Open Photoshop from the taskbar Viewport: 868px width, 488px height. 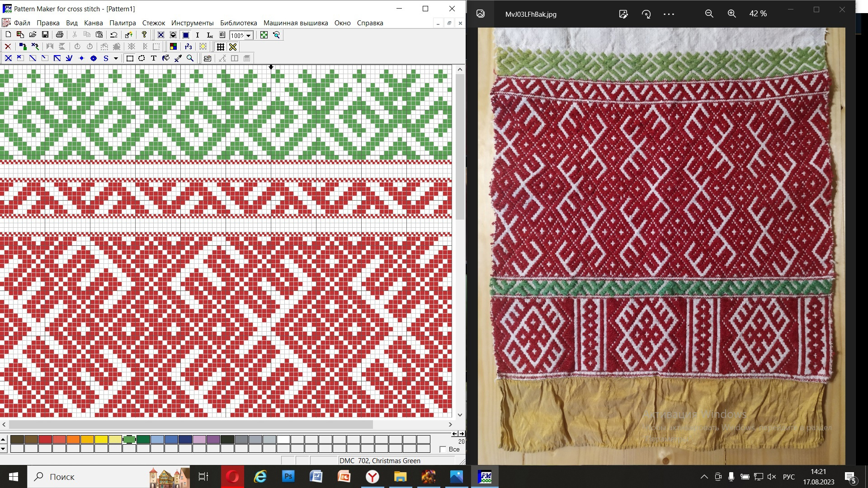(288, 477)
